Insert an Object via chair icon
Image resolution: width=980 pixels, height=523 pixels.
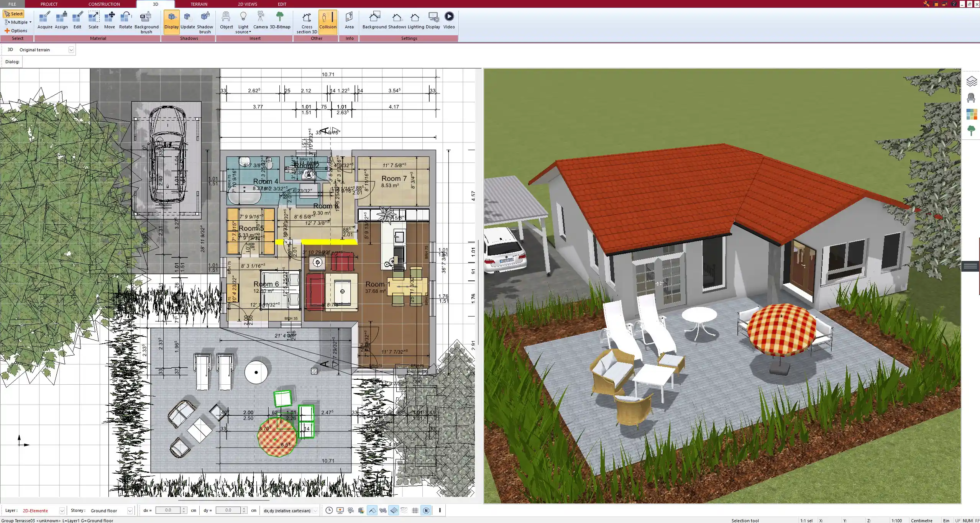226,20
